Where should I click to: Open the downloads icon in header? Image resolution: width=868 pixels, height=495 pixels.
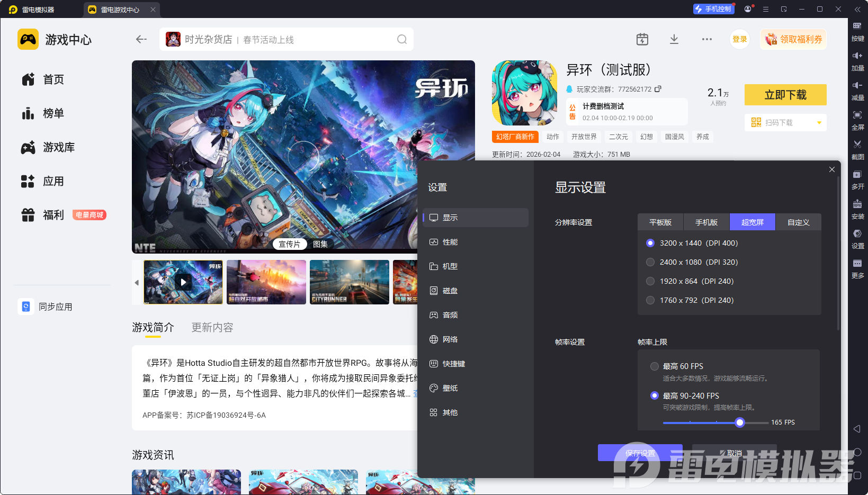coord(674,39)
